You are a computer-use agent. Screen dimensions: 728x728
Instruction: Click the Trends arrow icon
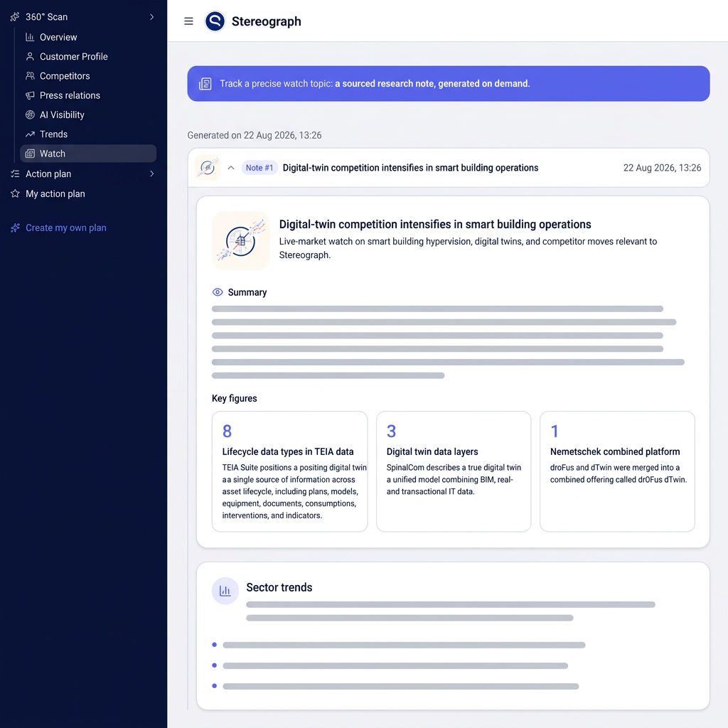coord(30,134)
